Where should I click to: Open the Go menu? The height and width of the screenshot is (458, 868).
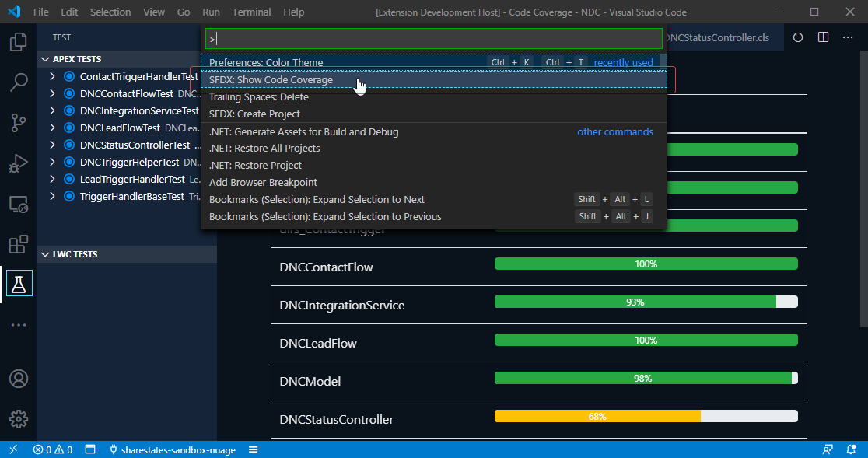pos(184,12)
